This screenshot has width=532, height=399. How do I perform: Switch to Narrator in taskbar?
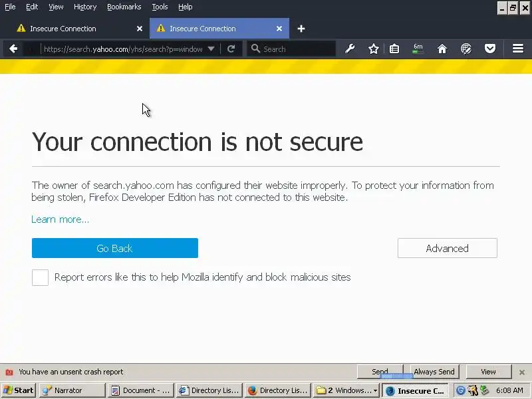(x=72, y=390)
